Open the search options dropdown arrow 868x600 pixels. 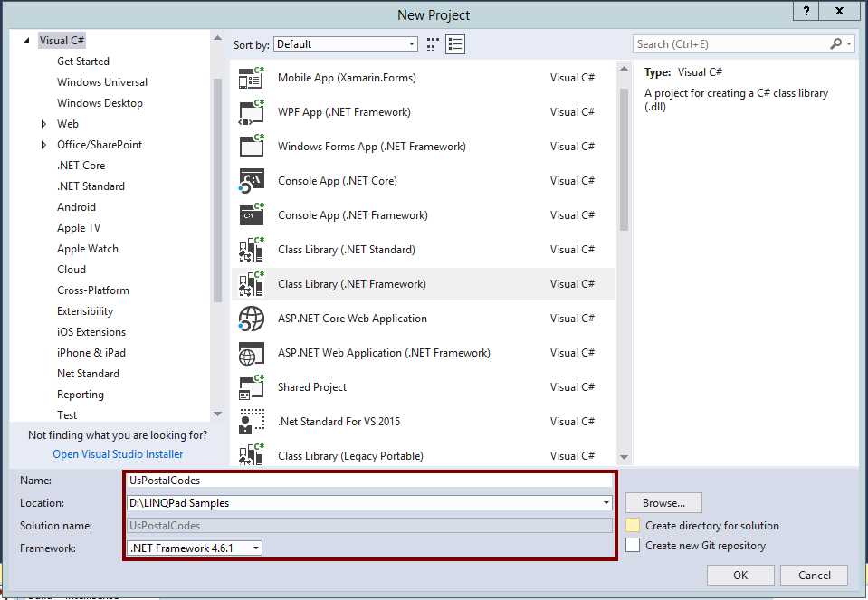[x=849, y=43]
